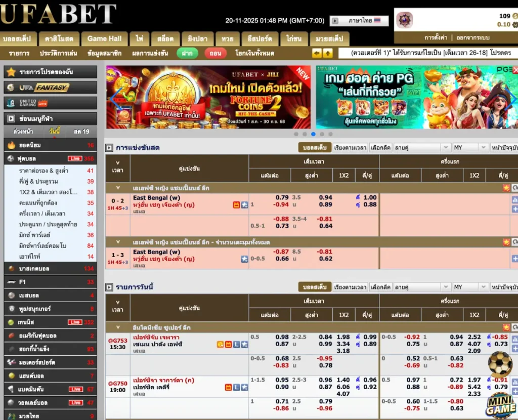Open the ภาษาไทย language dropdown
Image resolution: width=518 pixels, height=420 pixels.
(359, 21)
